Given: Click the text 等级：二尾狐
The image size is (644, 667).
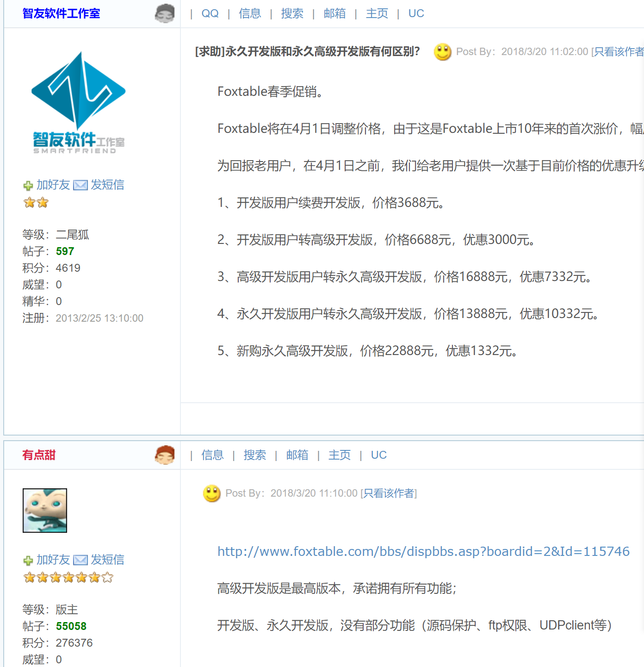Looking at the screenshot, I should (x=56, y=235).
